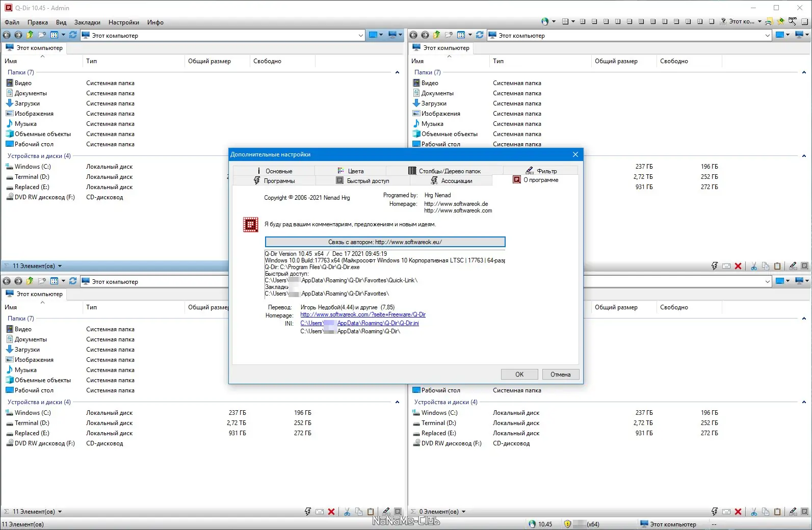812x530 pixels.
Task: Collapse 'Устройства и диски (4)' group in bottom-left pane
Action: (x=397, y=402)
